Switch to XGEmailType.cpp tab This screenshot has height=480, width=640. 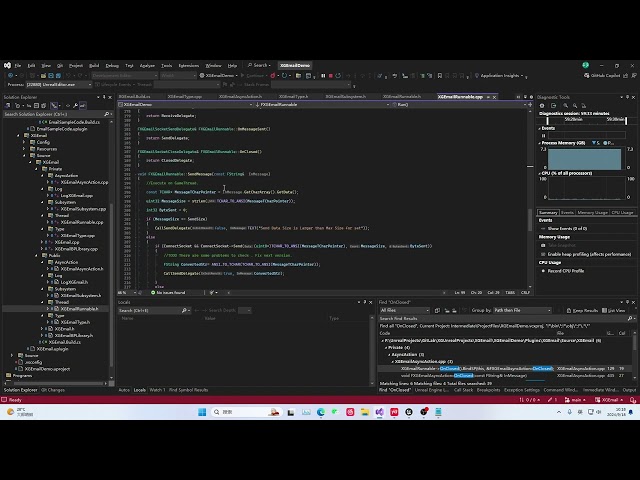185,97
